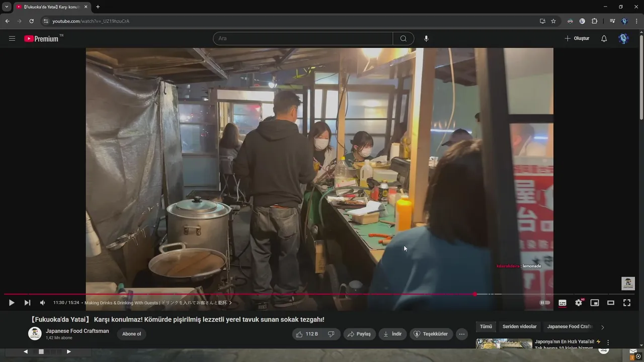Seek on the red video progress bar

pos(239,294)
